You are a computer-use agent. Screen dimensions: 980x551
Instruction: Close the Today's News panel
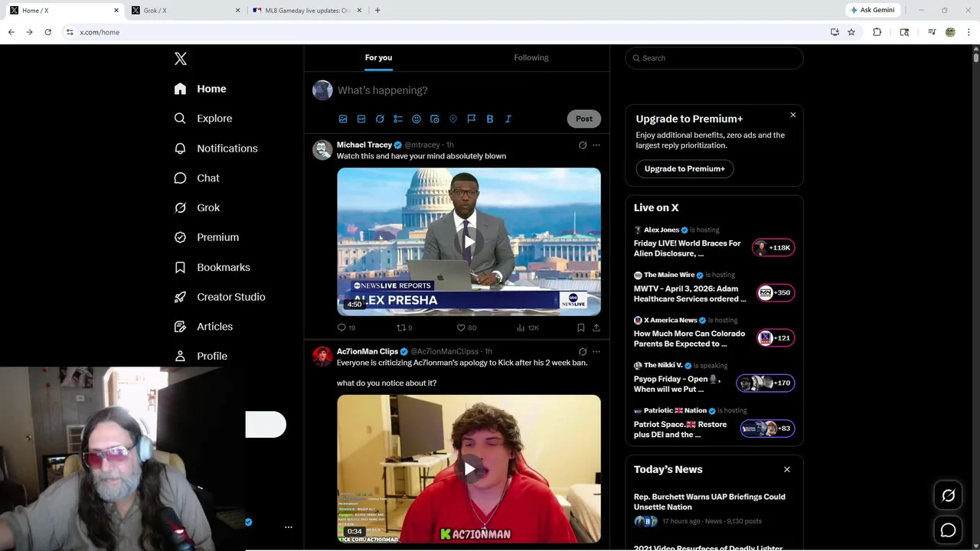[786, 469]
